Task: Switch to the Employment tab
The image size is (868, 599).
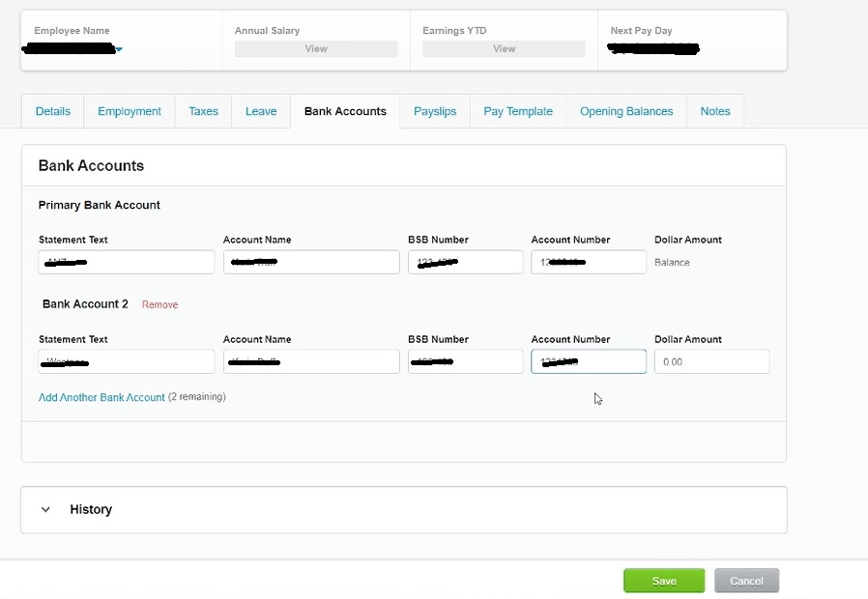Action: (x=129, y=111)
